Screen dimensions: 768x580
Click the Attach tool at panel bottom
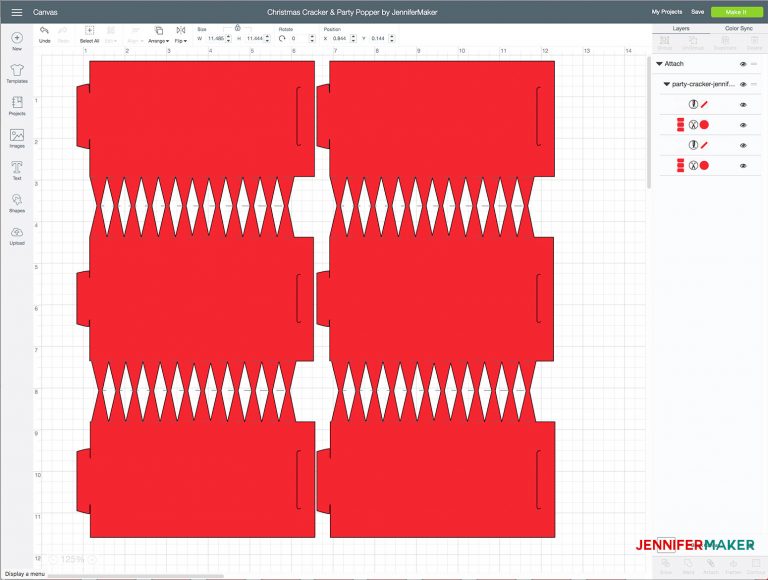711,567
